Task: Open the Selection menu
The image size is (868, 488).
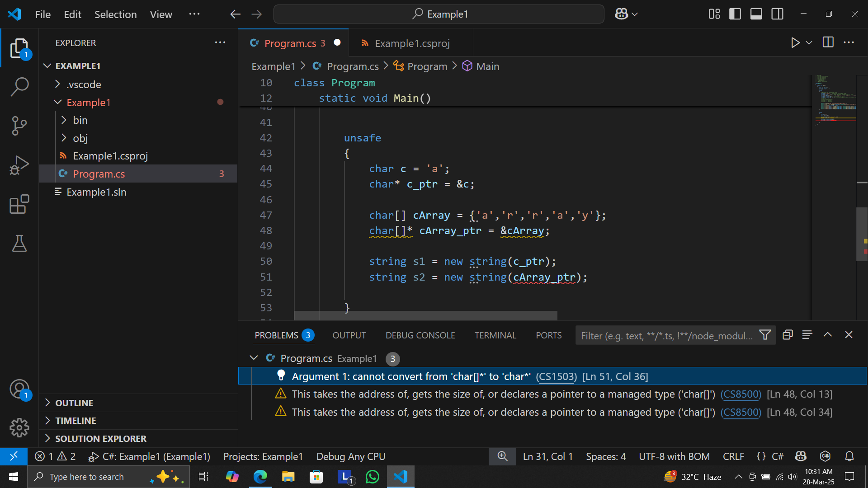Action: 115,14
